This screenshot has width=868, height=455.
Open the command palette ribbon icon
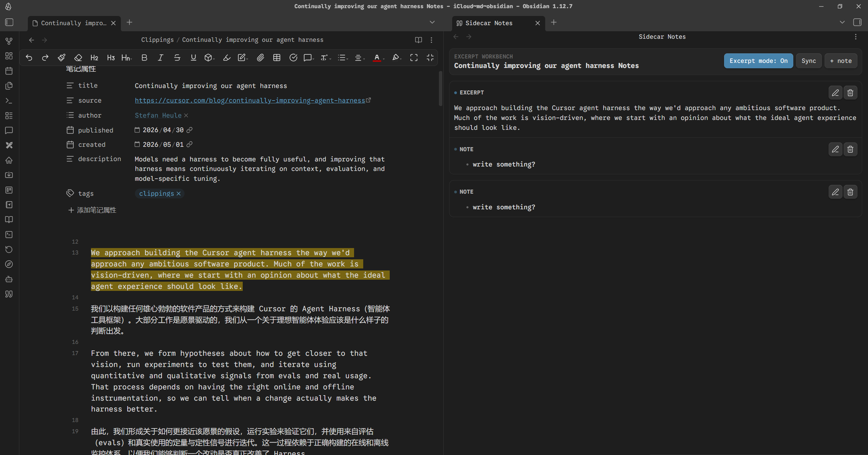click(x=9, y=101)
